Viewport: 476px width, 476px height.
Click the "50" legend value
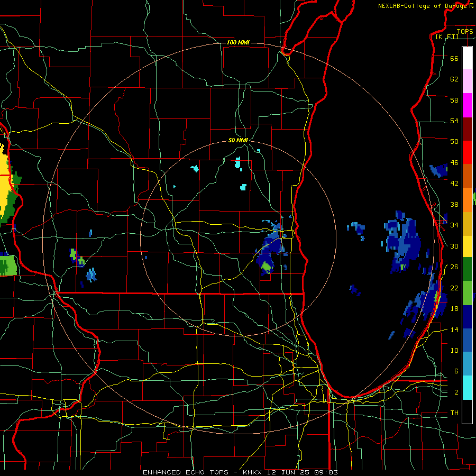454,142
